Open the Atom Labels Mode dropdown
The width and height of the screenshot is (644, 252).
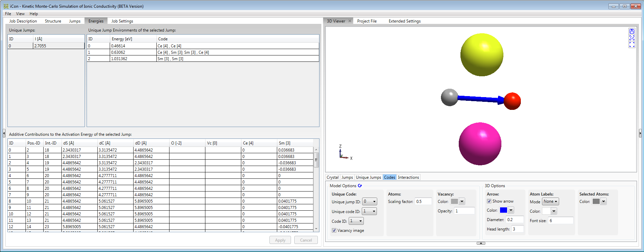pos(550,202)
